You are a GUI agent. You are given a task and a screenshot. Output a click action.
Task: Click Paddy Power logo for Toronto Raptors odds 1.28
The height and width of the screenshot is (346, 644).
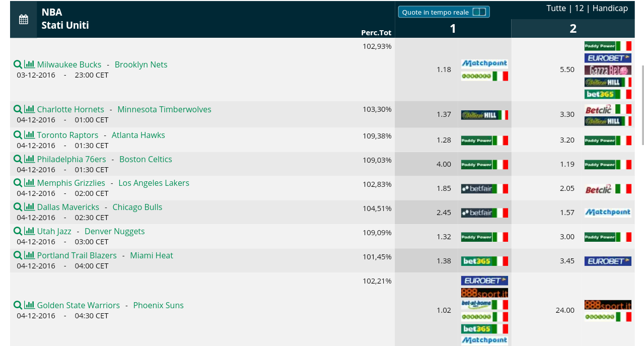[x=484, y=140]
